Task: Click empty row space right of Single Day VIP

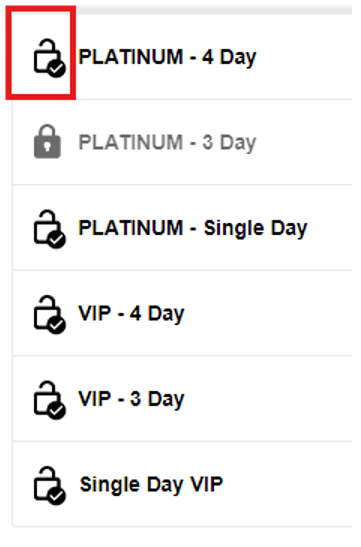Action: [289, 485]
